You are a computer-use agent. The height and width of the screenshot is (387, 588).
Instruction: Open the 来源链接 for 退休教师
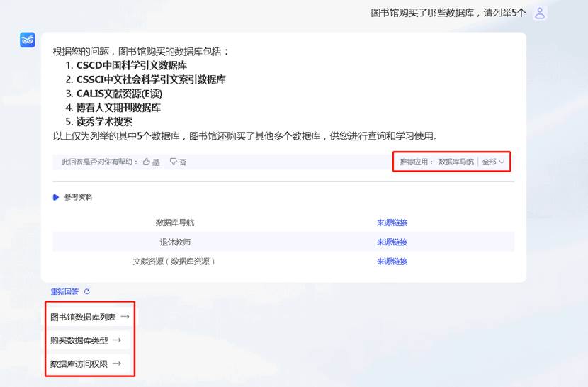point(392,242)
